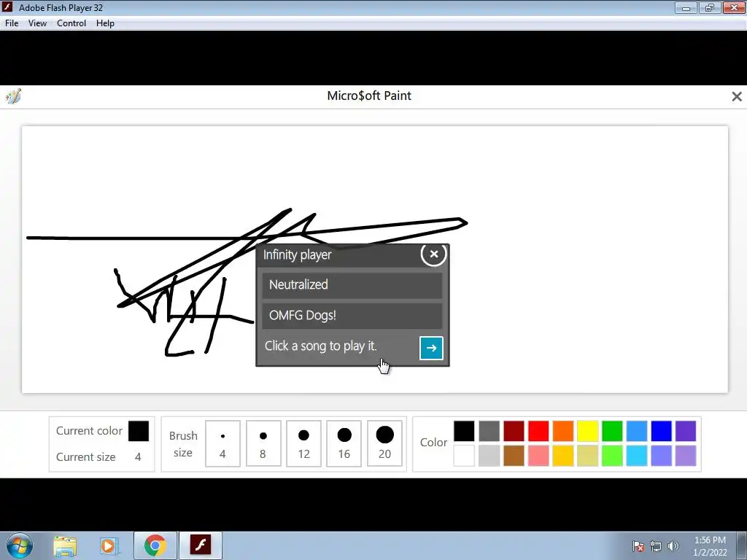Select brush size 16
The height and width of the screenshot is (560, 747).
tap(344, 443)
